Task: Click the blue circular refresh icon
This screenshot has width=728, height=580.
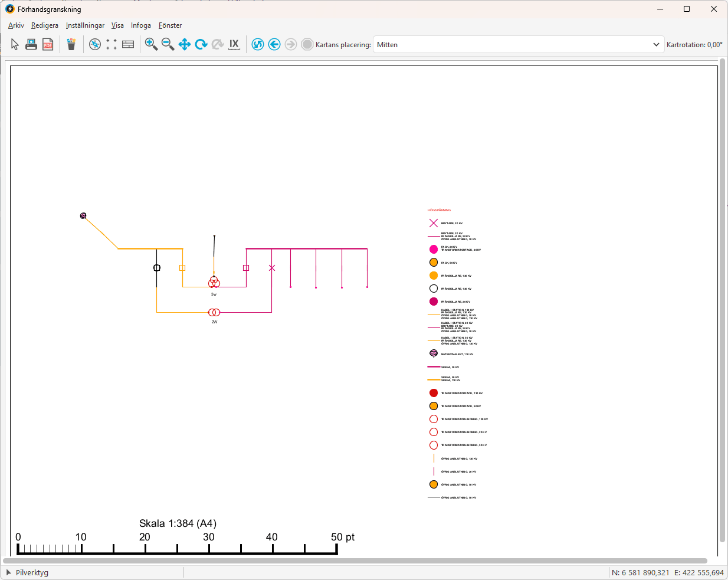Action: pos(258,44)
